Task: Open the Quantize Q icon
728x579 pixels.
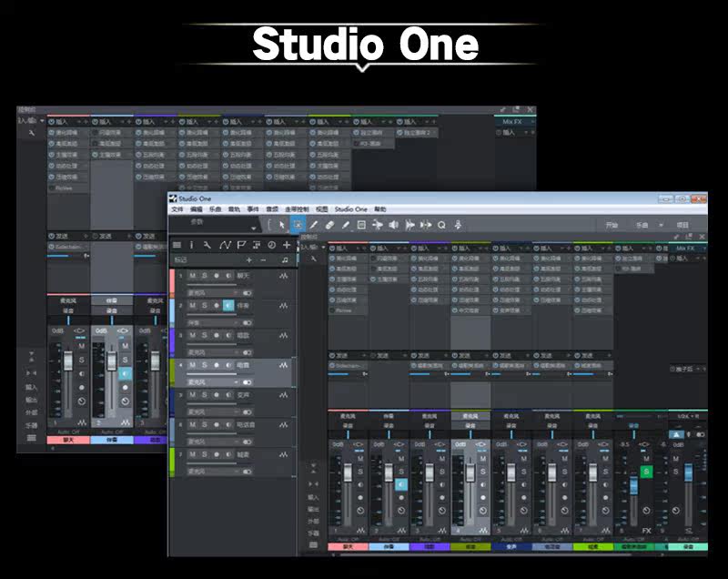Action: click(x=441, y=225)
